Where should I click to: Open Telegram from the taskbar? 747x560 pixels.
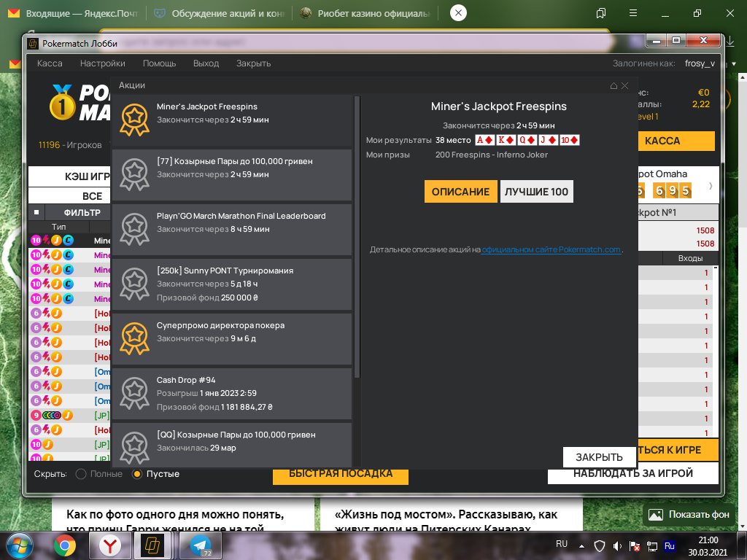(x=201, y=545)
